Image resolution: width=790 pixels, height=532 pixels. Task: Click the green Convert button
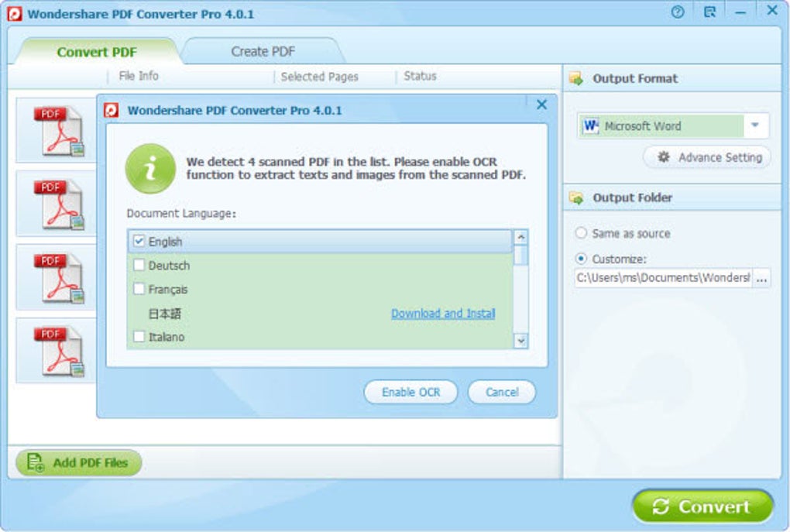coord(702,506)
